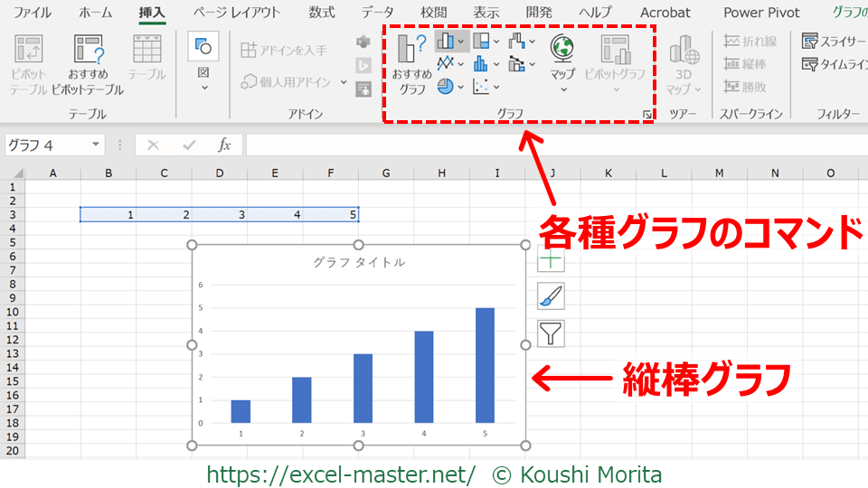Click the スライサー button
The width and height of the screenshot is (868, 488).
click(x=833, y=41)
